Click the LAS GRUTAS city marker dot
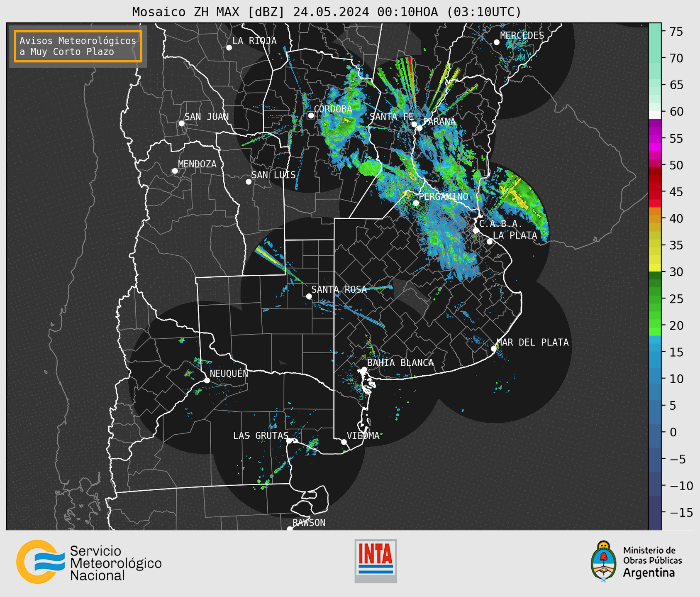This screenshot has width=700, height=597. 289,441
